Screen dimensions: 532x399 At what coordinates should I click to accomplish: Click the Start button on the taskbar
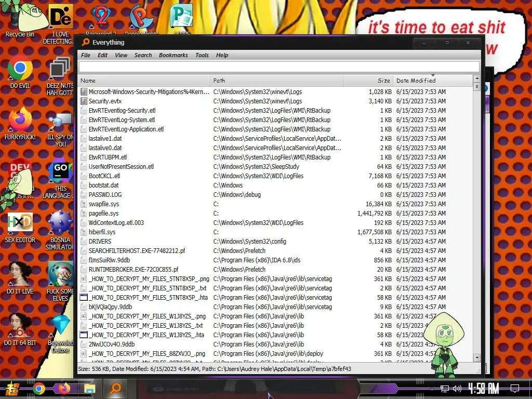point(12,389)
